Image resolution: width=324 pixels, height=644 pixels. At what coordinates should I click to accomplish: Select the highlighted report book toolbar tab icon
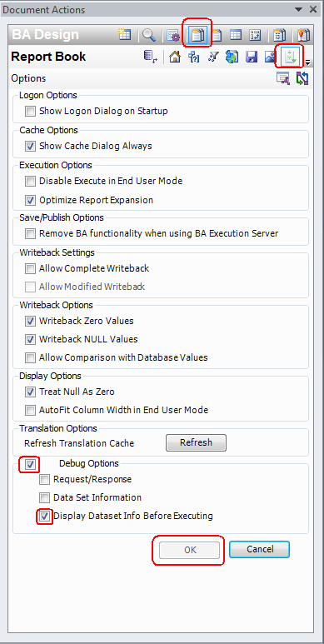point(198,35)
